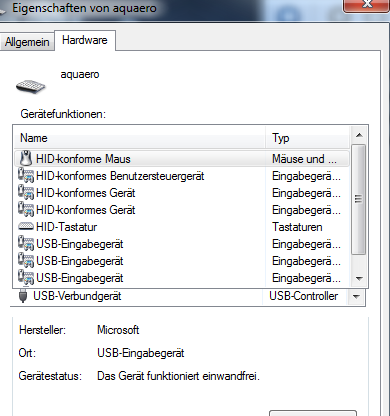Image resolution: width=390 pixels, height=416 pixels.
Task: Click the Ort value USB-Eingabegerät
Action: tap(141, 353)
